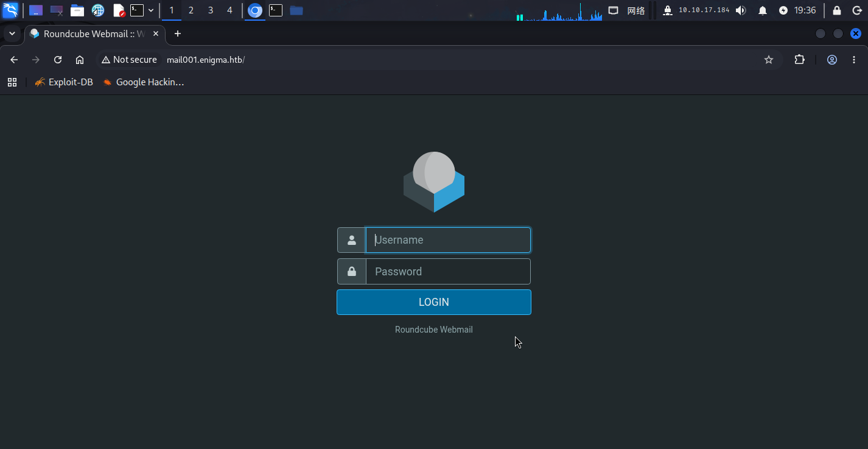Close the Roundcube Webmail tab

[x=156, y=34]
